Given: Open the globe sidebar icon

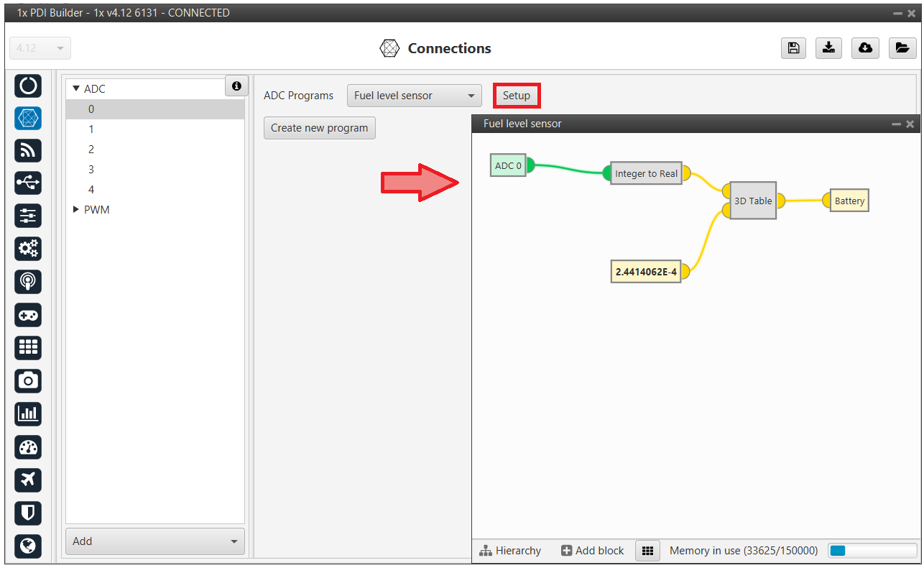Looking at the screenshot, I should (28, 546).
